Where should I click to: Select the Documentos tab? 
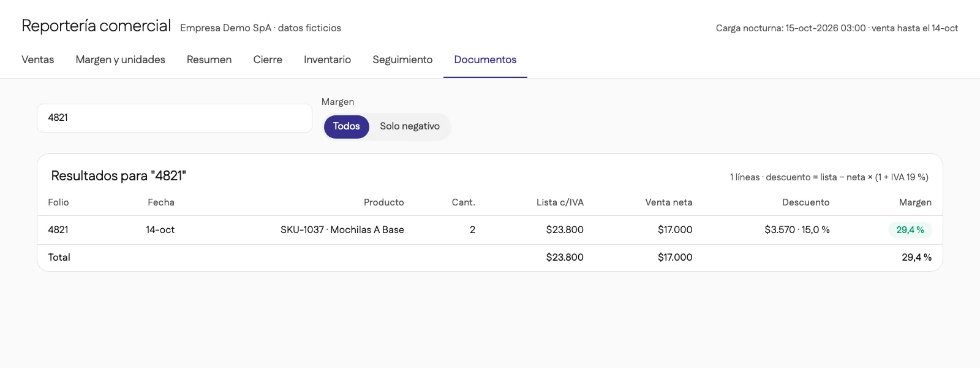pos(485,59)
